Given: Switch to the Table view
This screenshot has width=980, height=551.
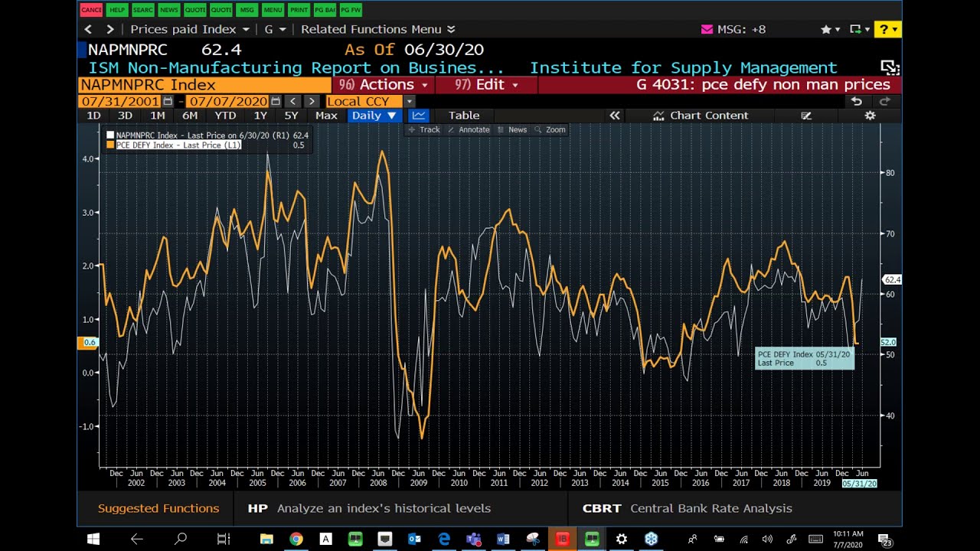Looking at the screenshot, I should [464, 116].
